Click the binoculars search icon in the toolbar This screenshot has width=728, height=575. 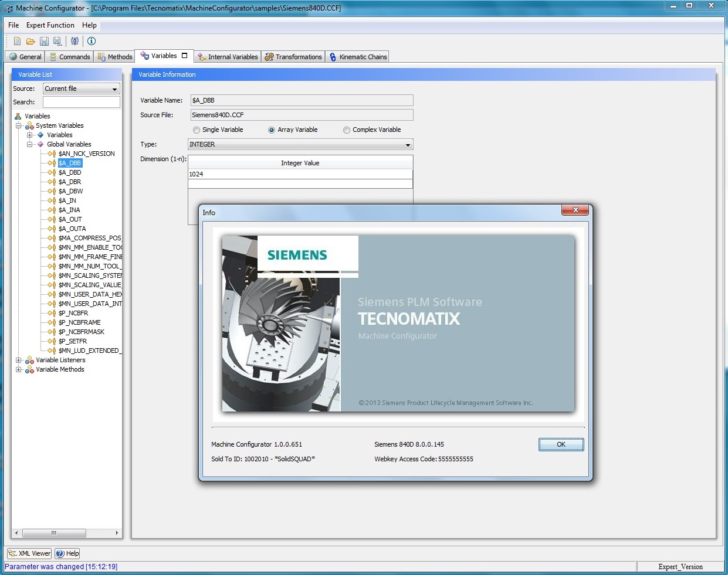(x=75, y=41)
